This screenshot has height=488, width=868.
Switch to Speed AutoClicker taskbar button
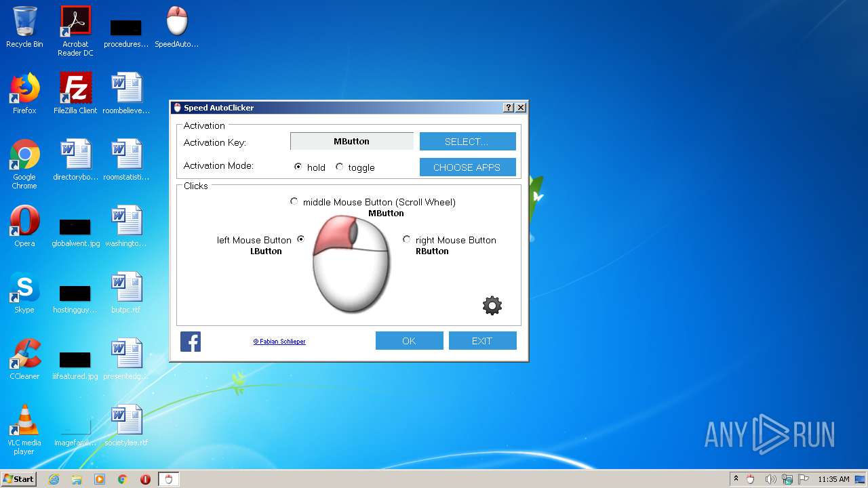tap(169, 479)
